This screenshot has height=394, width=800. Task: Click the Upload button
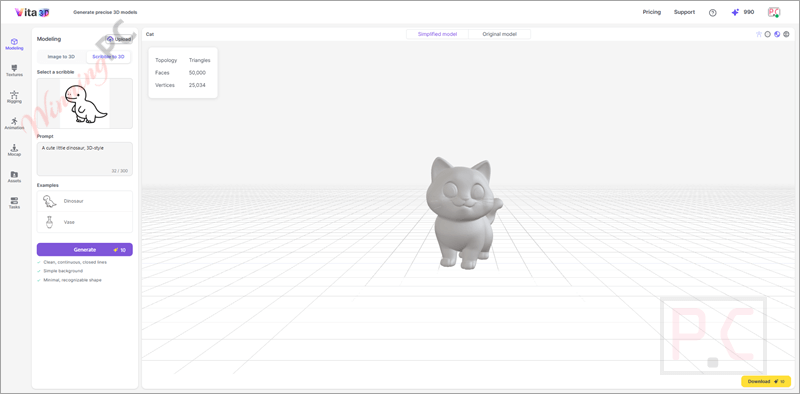119,39
